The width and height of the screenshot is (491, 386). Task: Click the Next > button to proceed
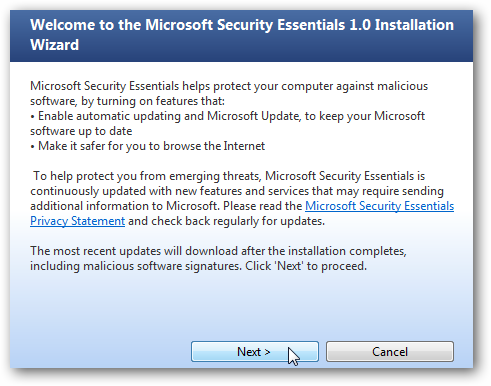[x=255, y=351]
